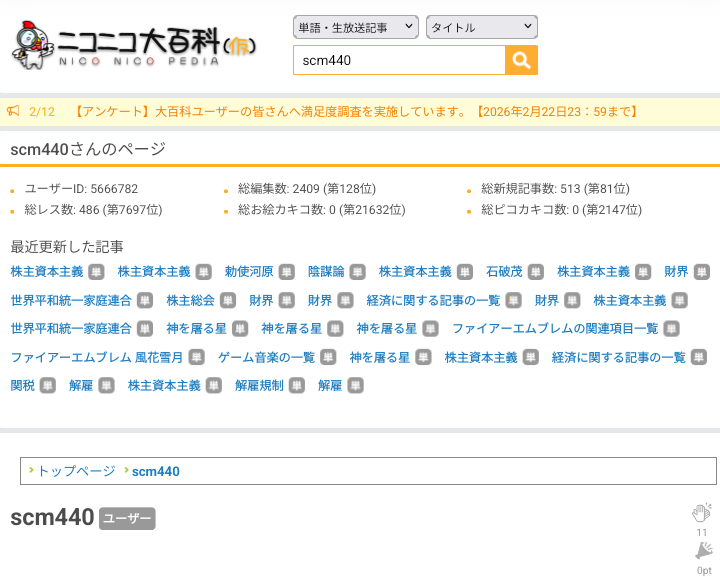Open the ゲーム音楽の一覧 article link
Image resolution: width=720 pixels, height=577 pixels.
pos(266,357)
